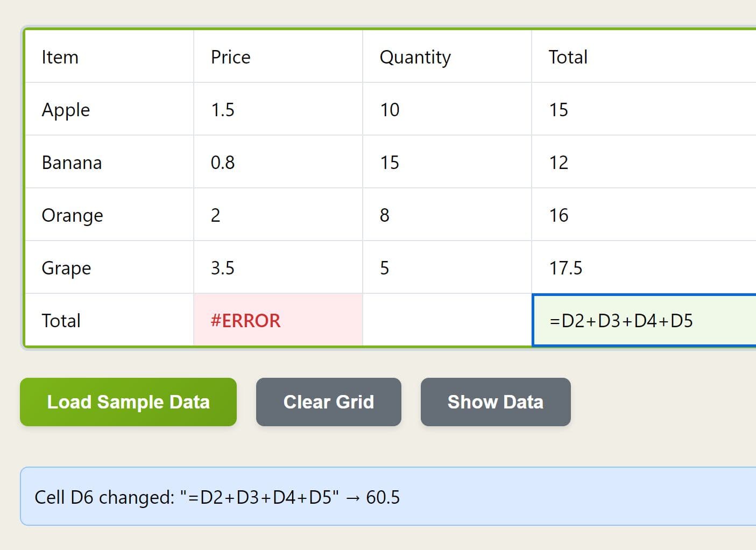Select the Grape cell
756x550 pixels.
click(x=109, y=267)
